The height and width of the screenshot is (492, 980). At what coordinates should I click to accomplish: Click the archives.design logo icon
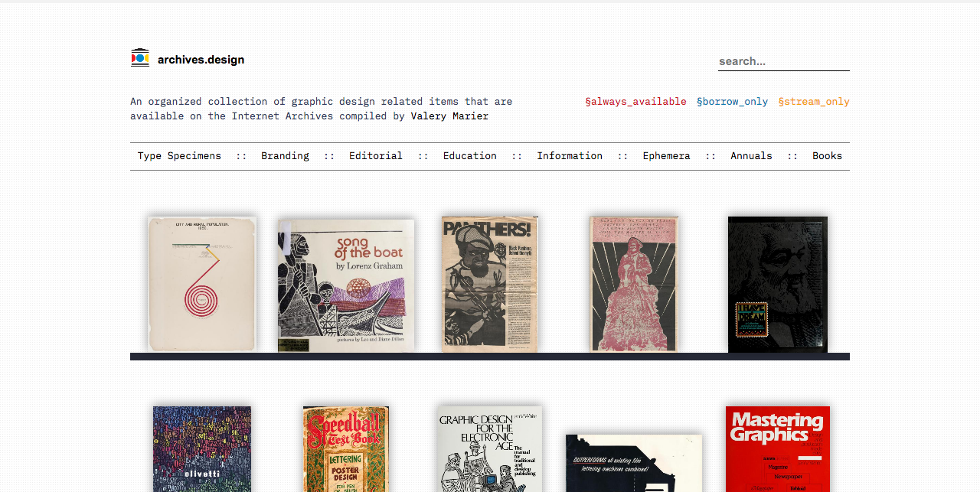[140, 58]
